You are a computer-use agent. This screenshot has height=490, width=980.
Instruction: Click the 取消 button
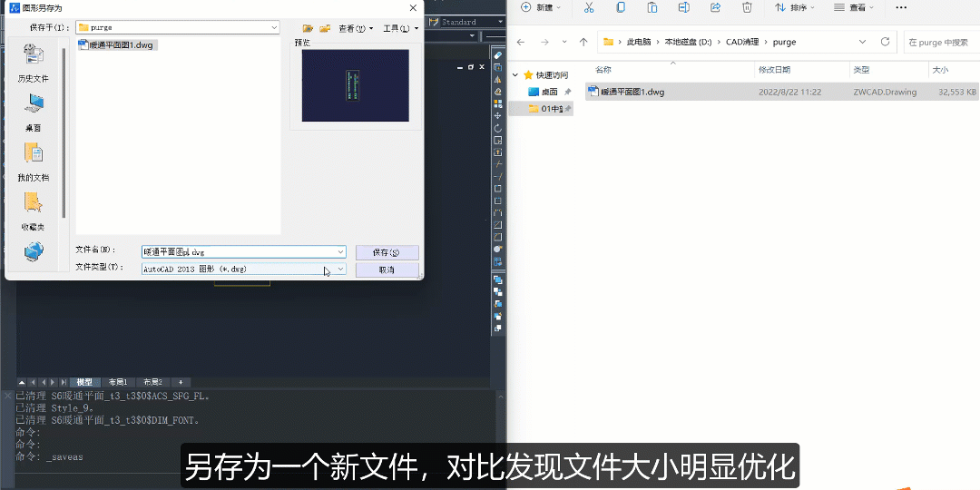point(387,270)
